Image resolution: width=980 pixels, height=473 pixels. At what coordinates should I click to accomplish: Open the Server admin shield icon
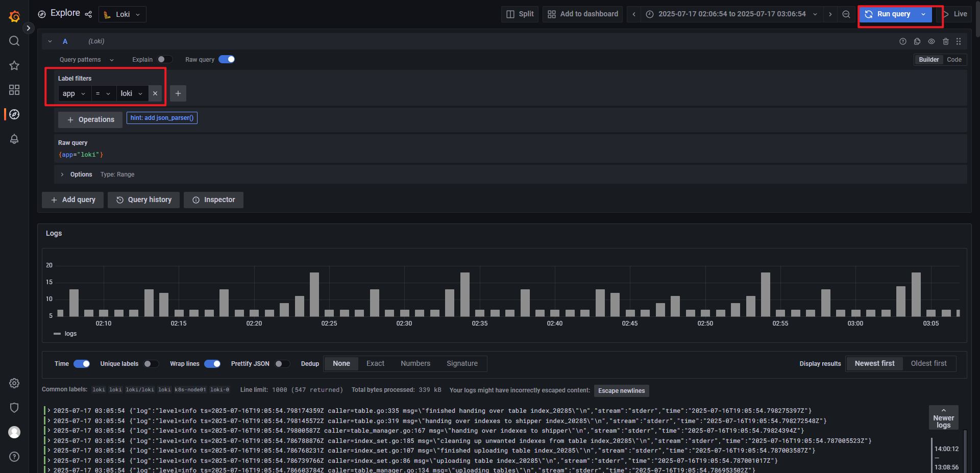click(x=14, y=408)
